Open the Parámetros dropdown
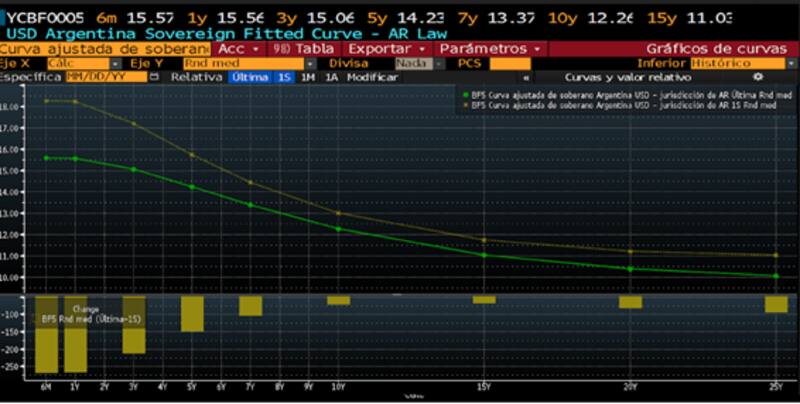Screen dimensions: 800x404 pos(489,48)
